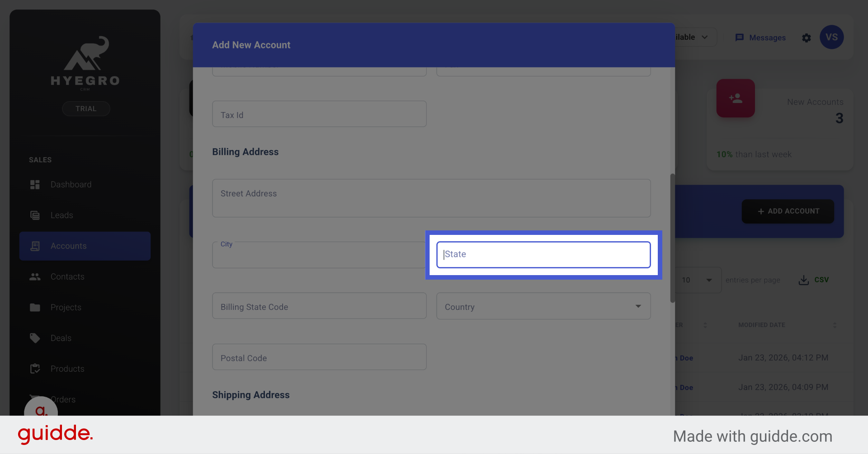
Task: Click the Deals tag icon
Action: click(x=35, y=338)
